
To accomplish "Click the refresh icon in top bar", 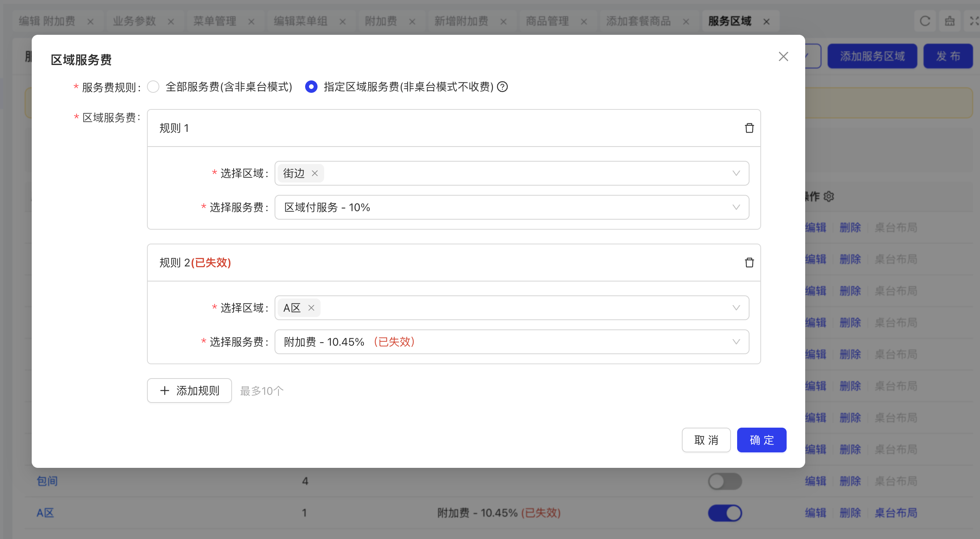I will tap(925, 21).
